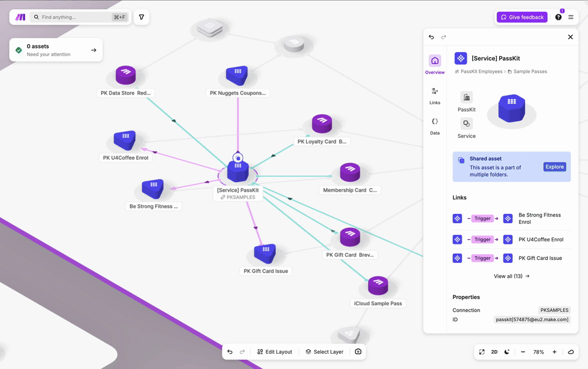Click the refresh rotate icon beside zoom
This screenshot has width=588, height=369.
pos(571,352)
